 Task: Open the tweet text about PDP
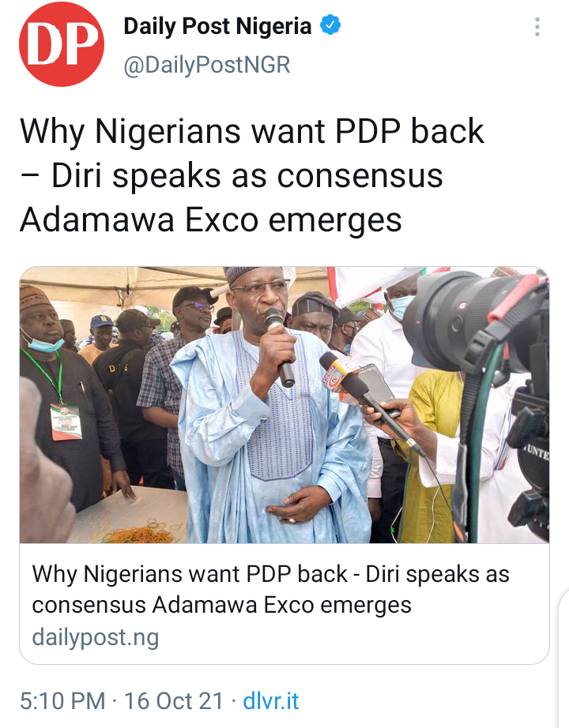click(x=252, y=175)
